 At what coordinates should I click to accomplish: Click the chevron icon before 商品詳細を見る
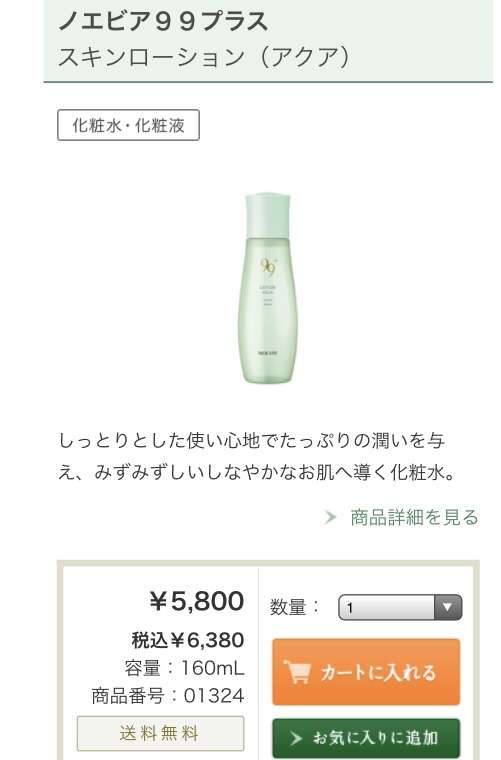tap(330, 517)
